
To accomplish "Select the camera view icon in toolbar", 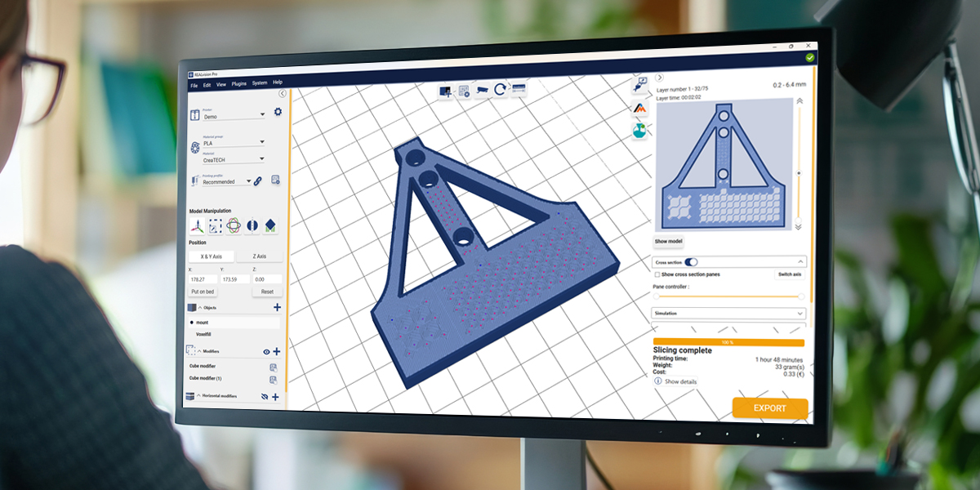I will click(483, 89).
